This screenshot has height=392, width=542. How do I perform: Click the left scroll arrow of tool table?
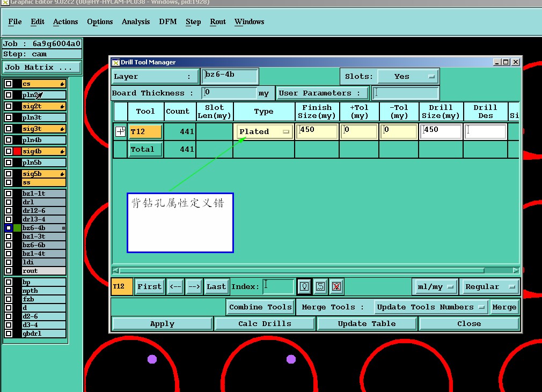coord(116,270)
